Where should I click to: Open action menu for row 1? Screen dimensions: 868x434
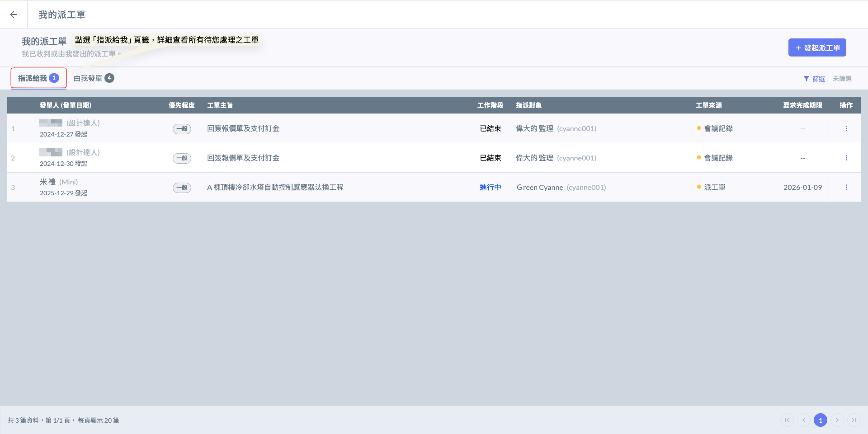(x=846, y=128)
